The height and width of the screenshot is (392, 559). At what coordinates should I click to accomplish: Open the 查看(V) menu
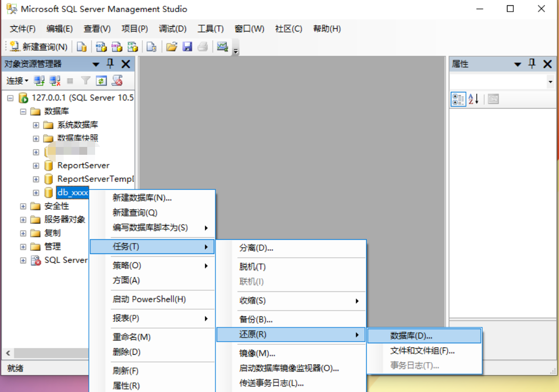pos(97,29)
